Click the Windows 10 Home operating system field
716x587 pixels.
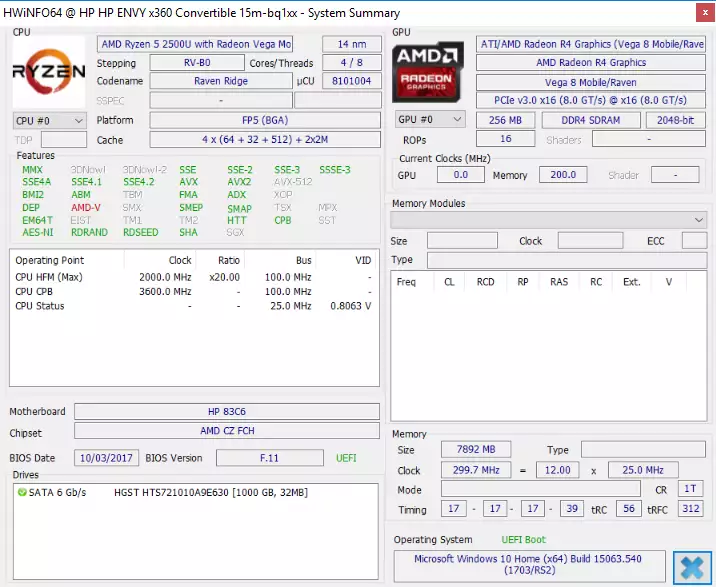click(530, 565)
